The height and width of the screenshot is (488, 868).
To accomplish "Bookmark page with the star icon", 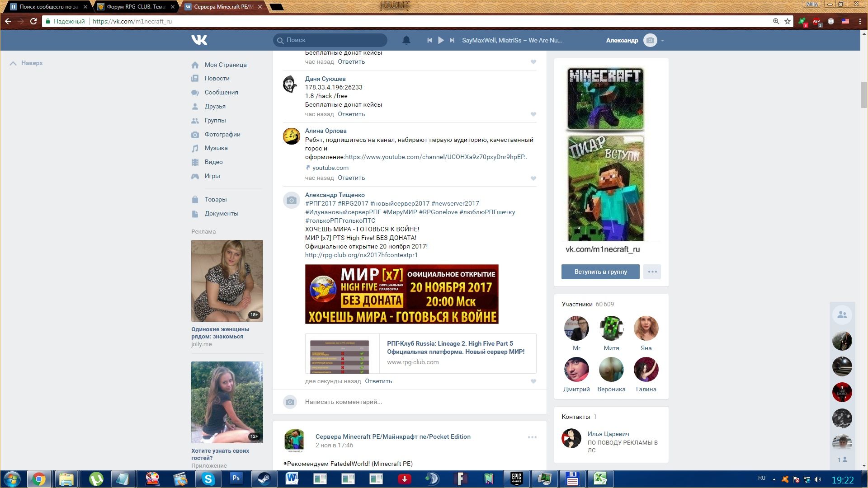I will (x=788, y=21).
